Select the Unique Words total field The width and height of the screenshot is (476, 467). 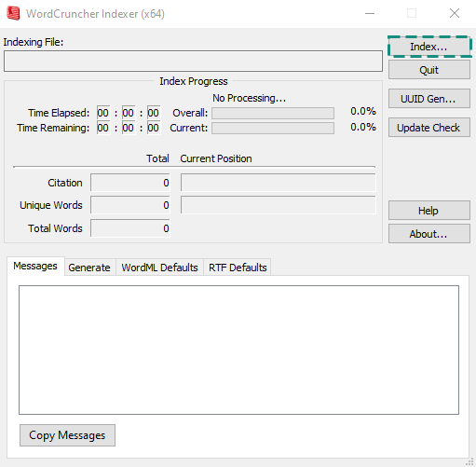point(130,205)
